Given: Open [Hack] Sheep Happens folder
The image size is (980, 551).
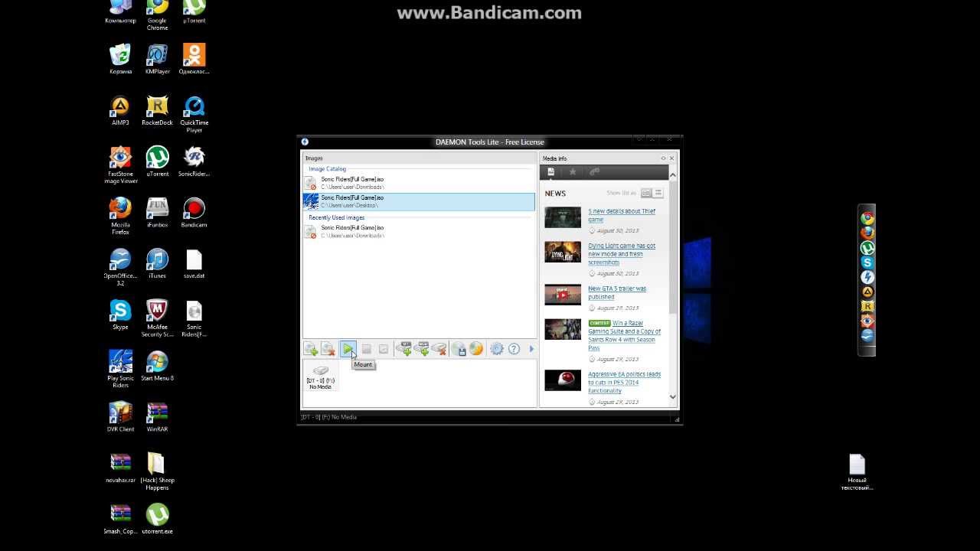Looking at the screenshot, I should pyautogui.click(x=157, y=472).
